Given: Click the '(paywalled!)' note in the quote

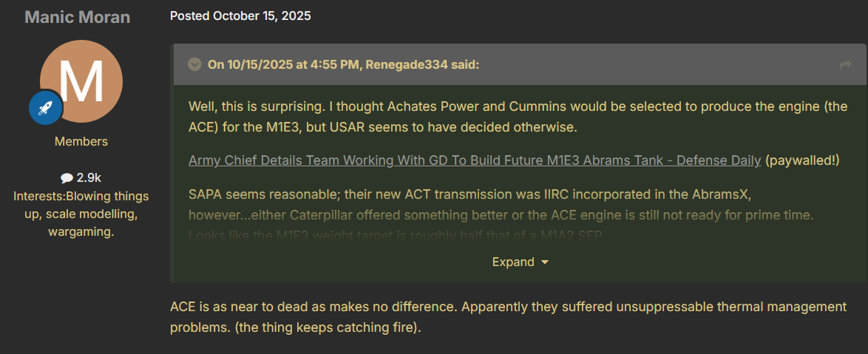Looking at the screenshot, I should (803, 160).
